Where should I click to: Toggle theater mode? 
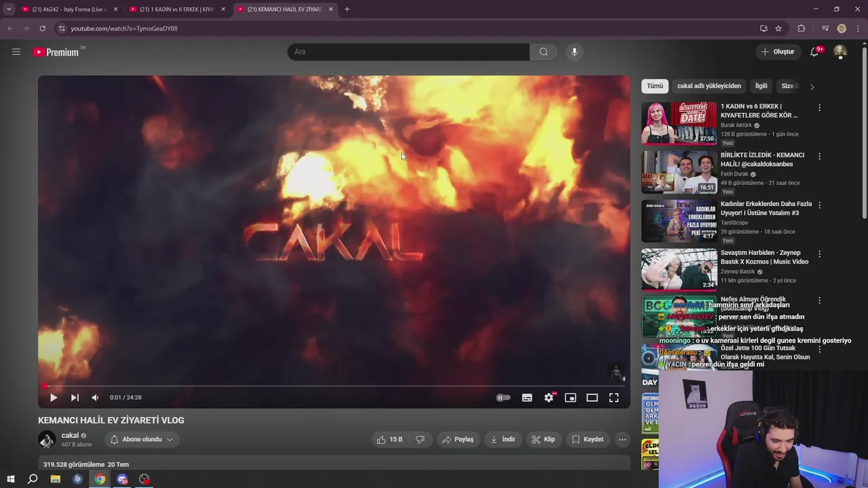coord(592,398)
